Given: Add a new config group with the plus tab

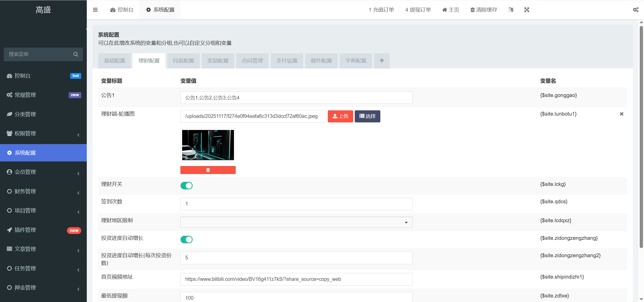Looking at the screenshot, I should (382, 61).
